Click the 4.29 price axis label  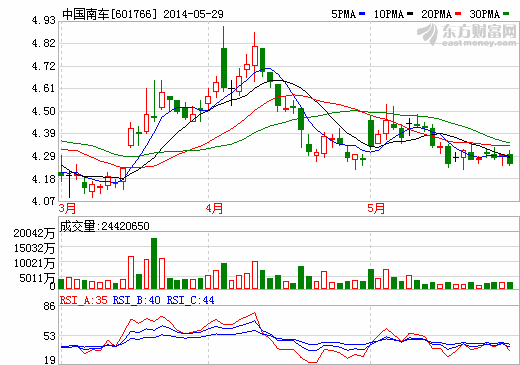coord(44,156)
